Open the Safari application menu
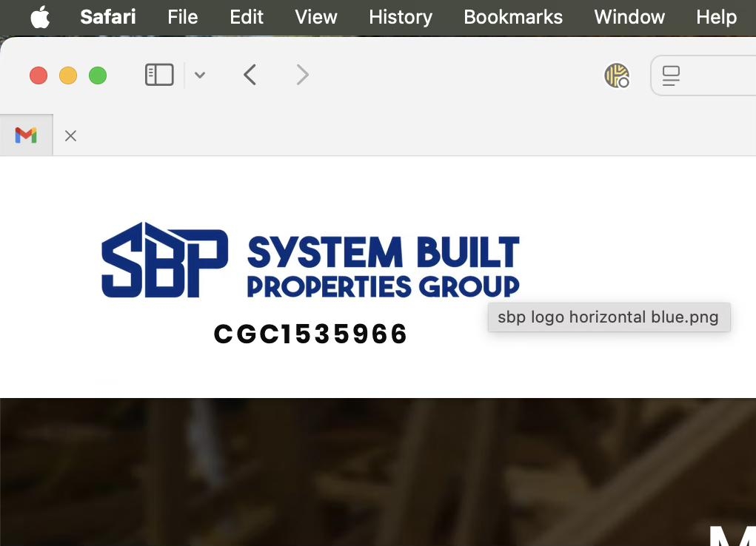 coord(108,17)
